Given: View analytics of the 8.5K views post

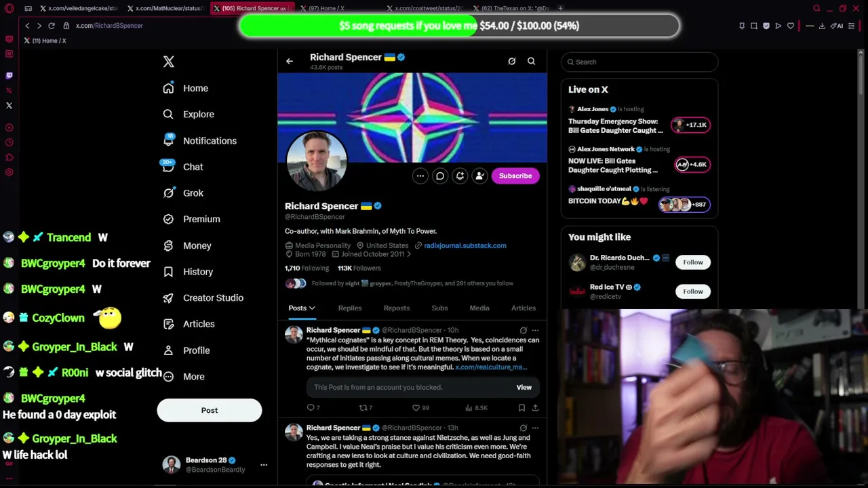Looking at the screenshot, I should point(477,408).
